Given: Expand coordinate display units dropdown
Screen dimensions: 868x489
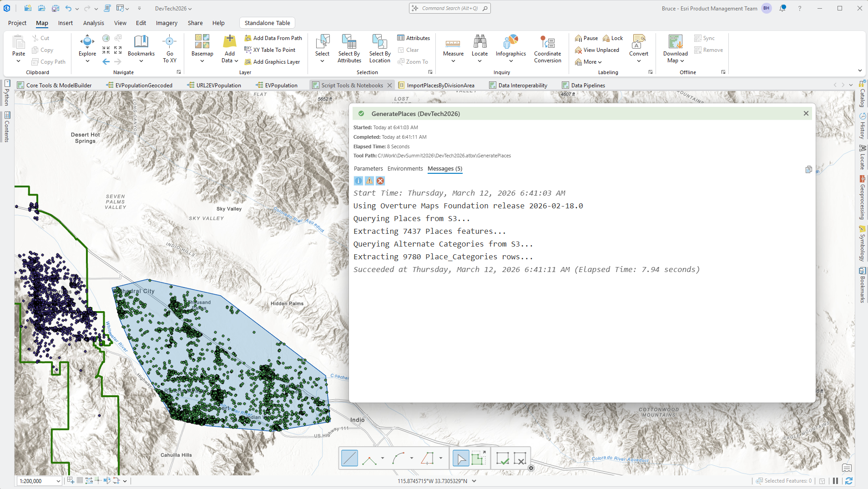Looking at the screenshot, I should [x=474, y=481].
